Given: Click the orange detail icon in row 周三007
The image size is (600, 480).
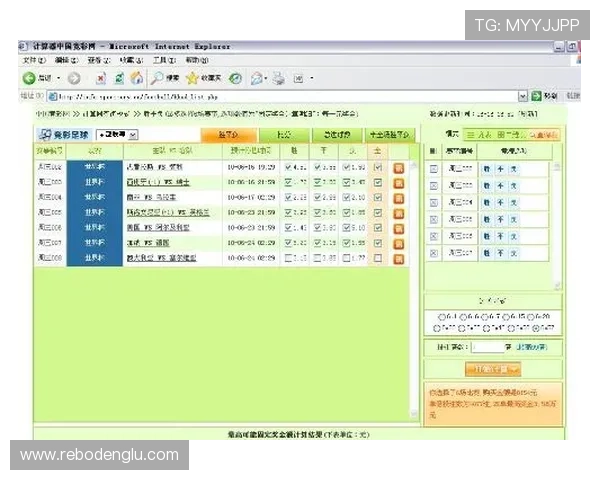Looking at the screenshot, I should coord(399,244).
